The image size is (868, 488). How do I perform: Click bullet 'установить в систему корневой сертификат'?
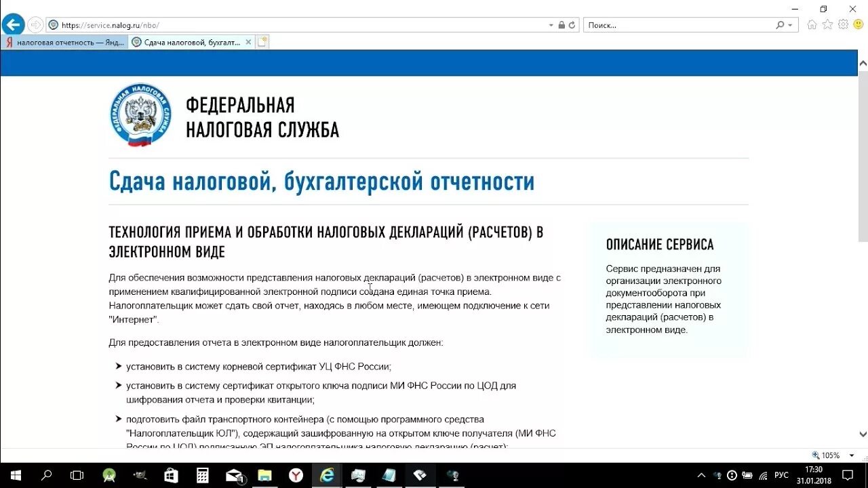pyautogui.click(x=258, y=367)
